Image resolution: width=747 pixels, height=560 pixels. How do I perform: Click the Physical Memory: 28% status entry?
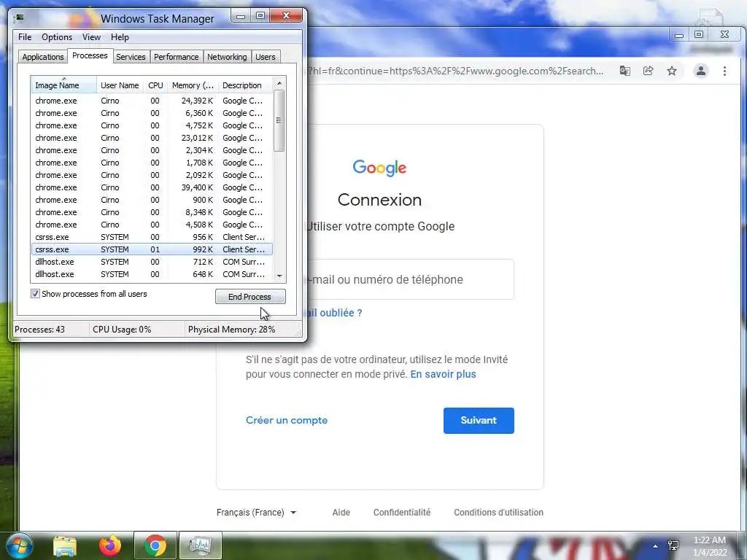coord(231,329)
